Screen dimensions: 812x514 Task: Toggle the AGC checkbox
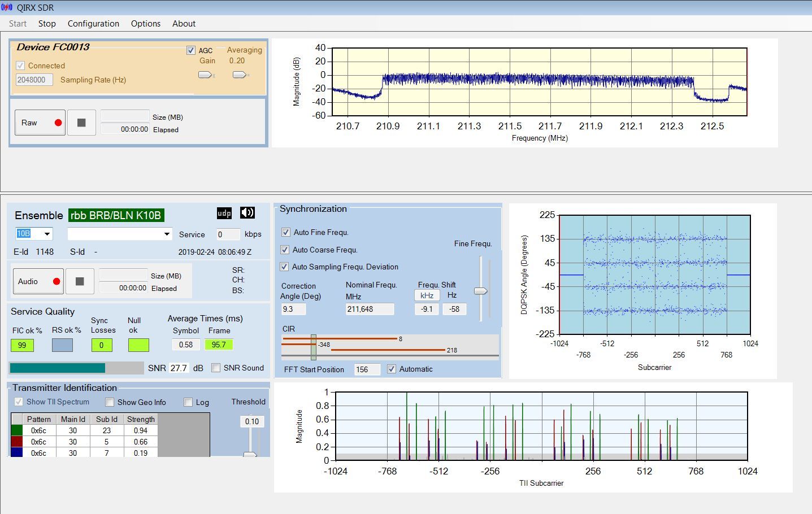pyautogui.click(x=191, y=50)
